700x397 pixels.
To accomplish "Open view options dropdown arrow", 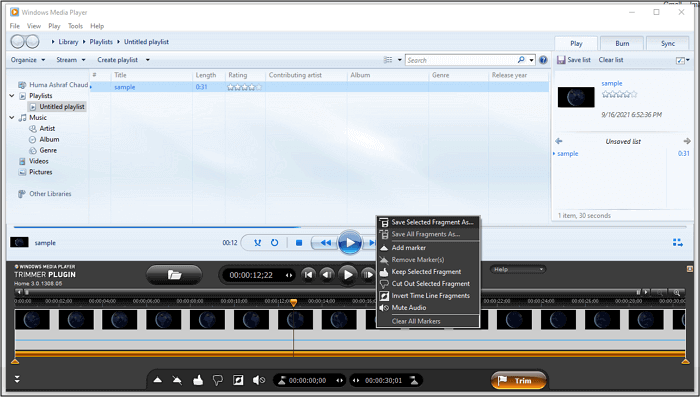I will point(400,60).
